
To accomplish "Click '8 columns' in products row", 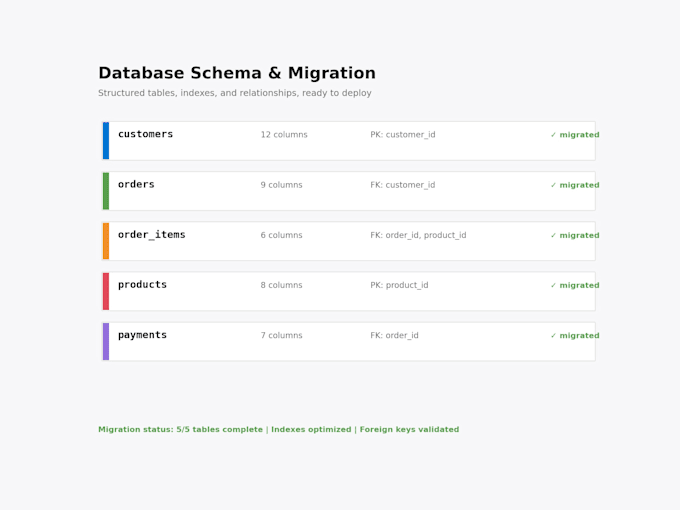I will (x=281, y=285).
